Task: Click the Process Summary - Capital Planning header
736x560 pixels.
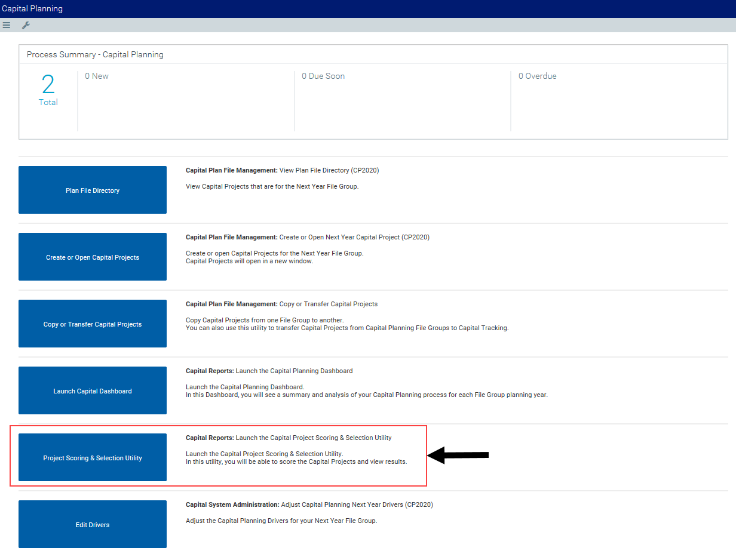Action: [x=95, y=54]
